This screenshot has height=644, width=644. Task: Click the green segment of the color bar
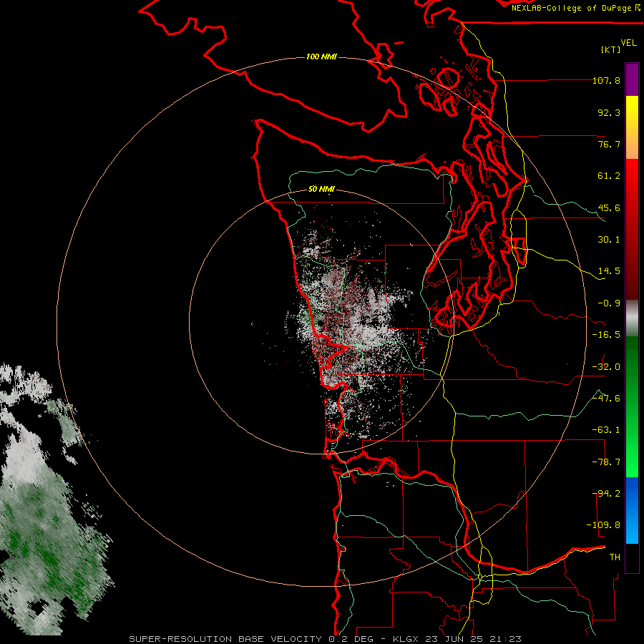(632, 406)
